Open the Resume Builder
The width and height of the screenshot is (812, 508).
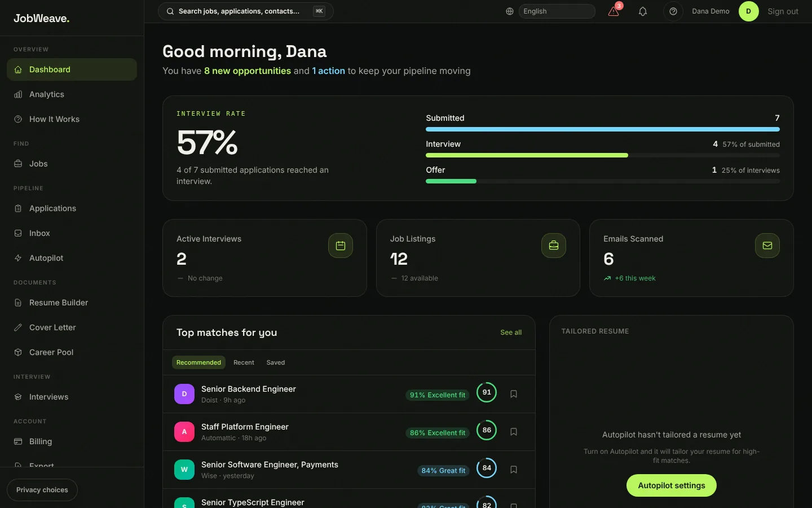point(72,303)
